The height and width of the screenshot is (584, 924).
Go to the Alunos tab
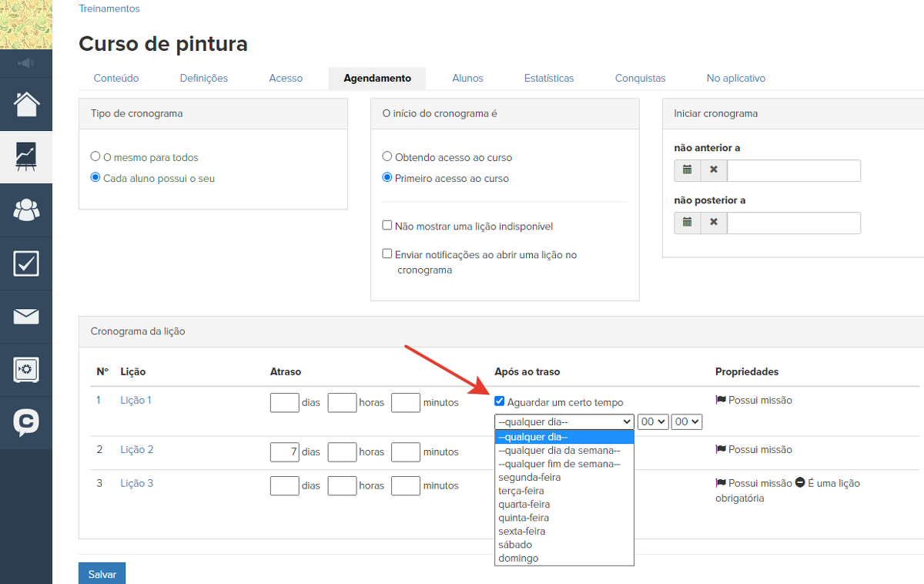click(467, 78)
